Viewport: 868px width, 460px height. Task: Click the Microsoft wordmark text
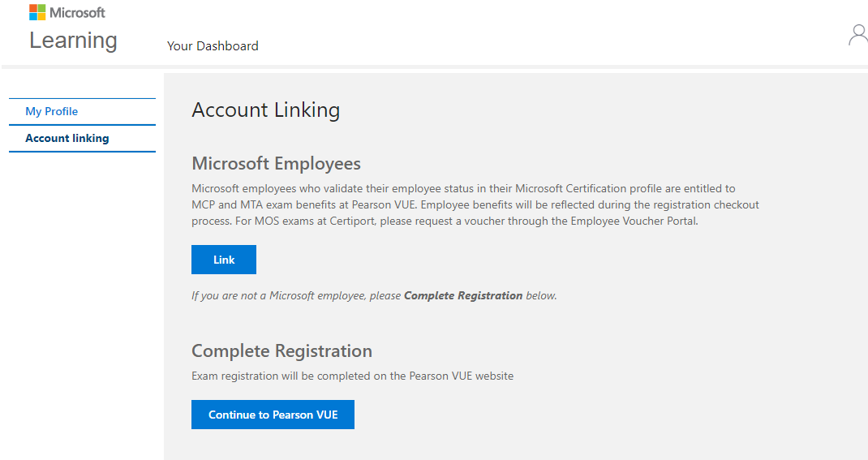(x=78, y=12)
